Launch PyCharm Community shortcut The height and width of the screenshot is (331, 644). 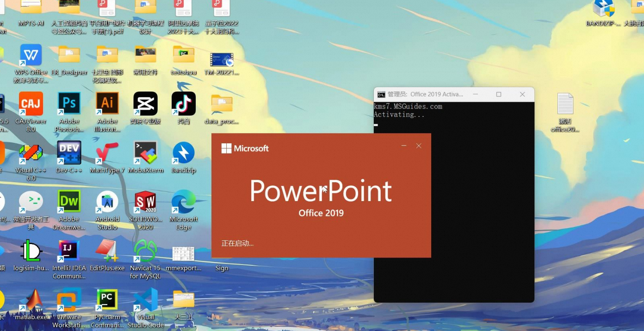point(107,300)
